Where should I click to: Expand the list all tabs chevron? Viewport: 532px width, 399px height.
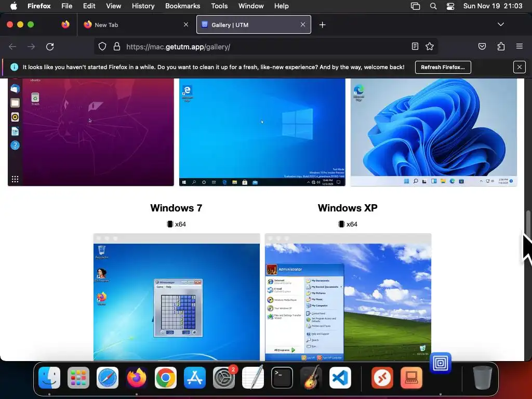[x=501, y=24]
